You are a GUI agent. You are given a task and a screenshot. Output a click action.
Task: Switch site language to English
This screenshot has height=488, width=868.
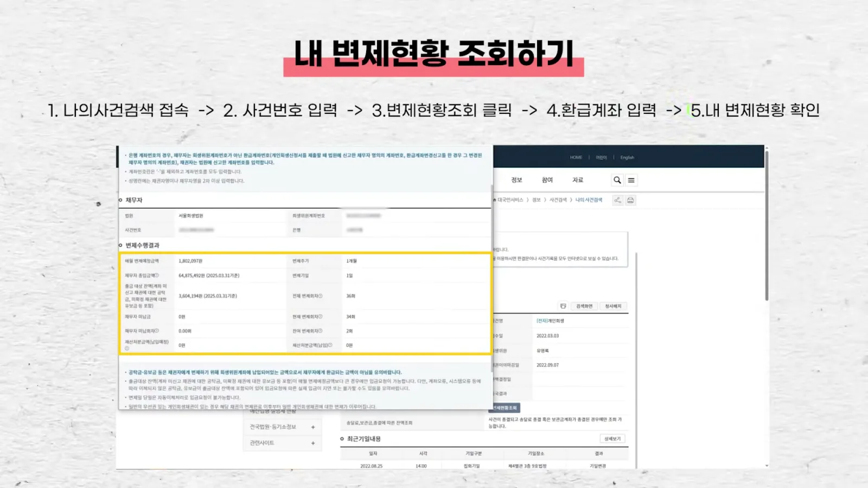click(x=627, y=158)
